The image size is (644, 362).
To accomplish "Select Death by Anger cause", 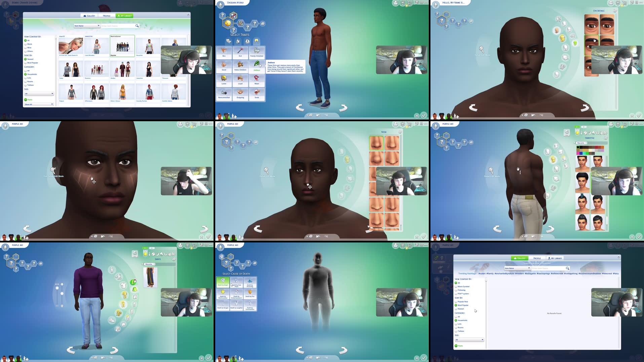I will tap(223, 282).
